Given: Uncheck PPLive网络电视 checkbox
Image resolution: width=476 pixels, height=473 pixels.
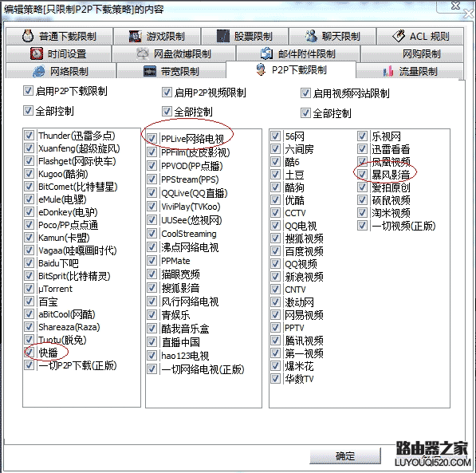Looking at the screenshot, I should pos(151,139).
